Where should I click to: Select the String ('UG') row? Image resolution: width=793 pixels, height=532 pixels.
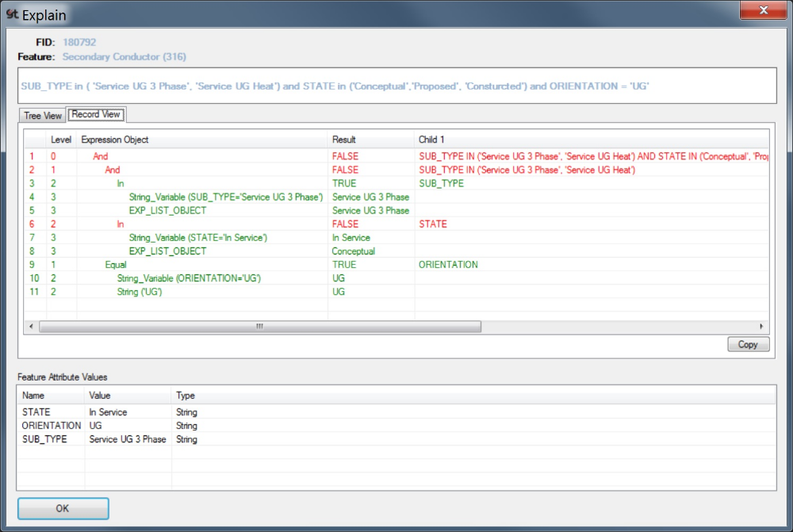[396, 292]
